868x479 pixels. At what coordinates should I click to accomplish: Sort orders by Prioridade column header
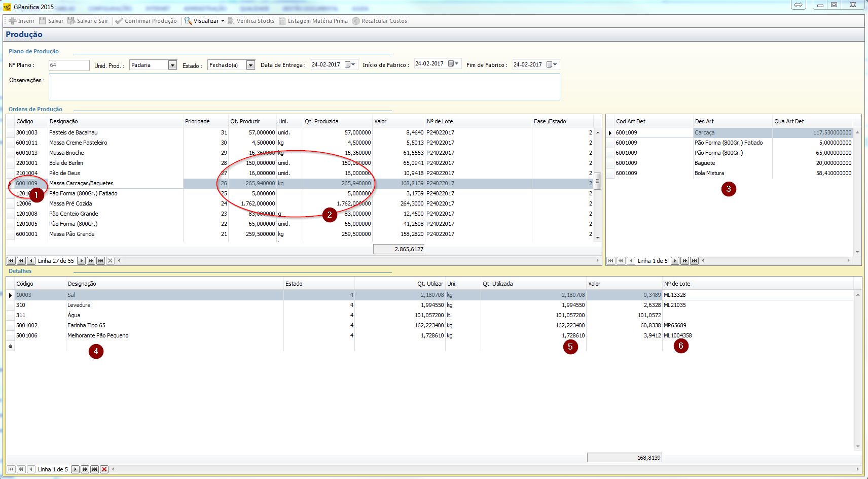point(197,121)
